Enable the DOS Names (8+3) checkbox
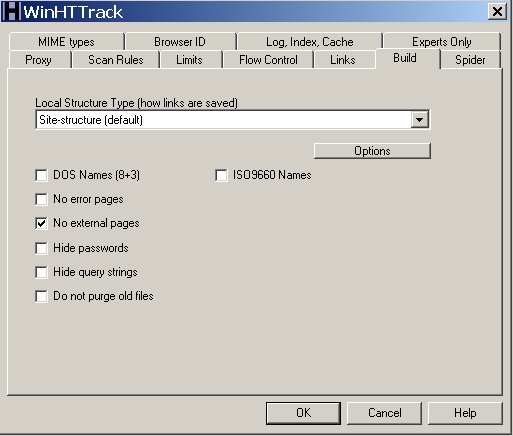 tap(41, 175)
